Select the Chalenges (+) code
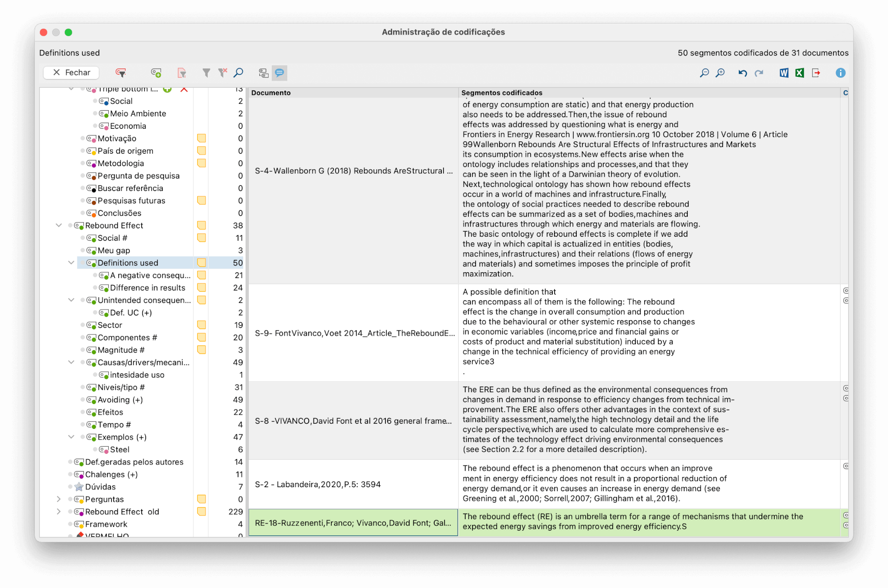This screenshot has width=888, height=588. click(111, 474)
